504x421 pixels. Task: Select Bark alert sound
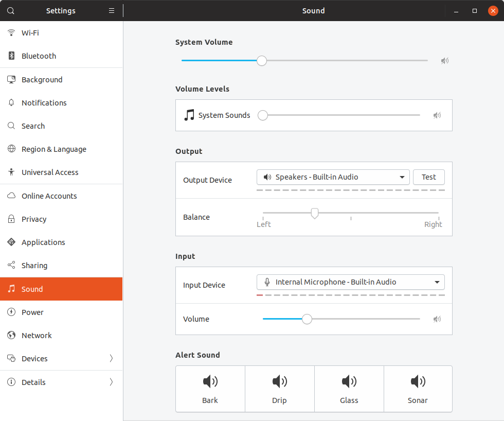210,389
